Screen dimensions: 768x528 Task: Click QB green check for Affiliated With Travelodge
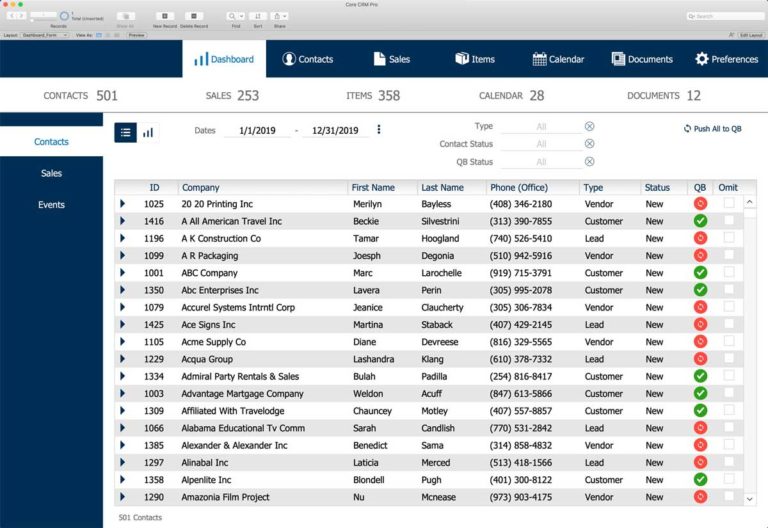click(x=700, y=410)
